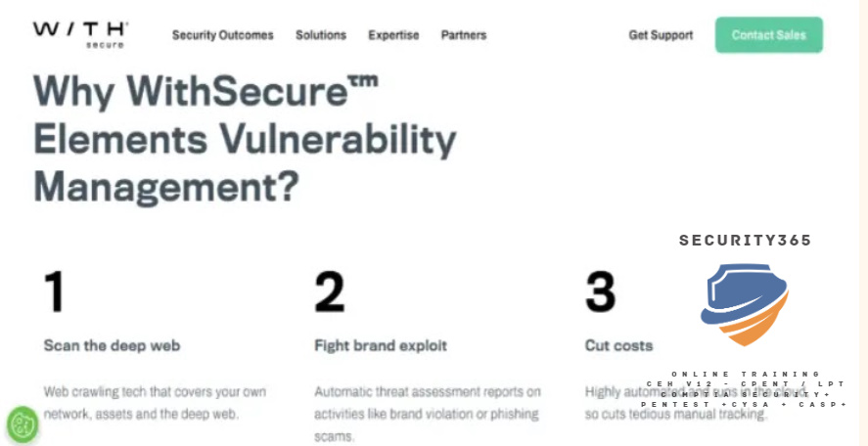
Task: Click the large number 1
Action: pyautogui.click(x=55, y=292)
